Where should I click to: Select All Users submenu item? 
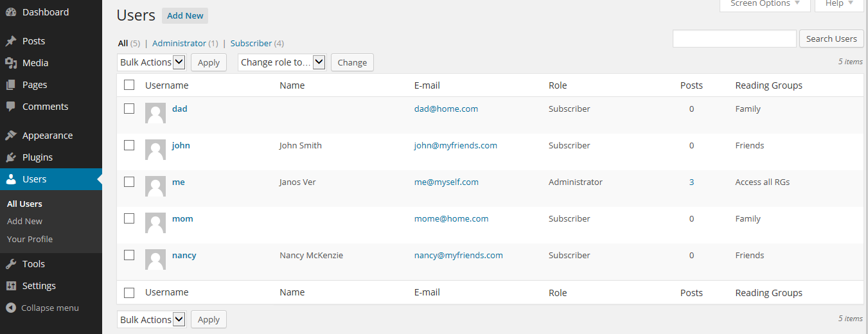coord(24,204)
